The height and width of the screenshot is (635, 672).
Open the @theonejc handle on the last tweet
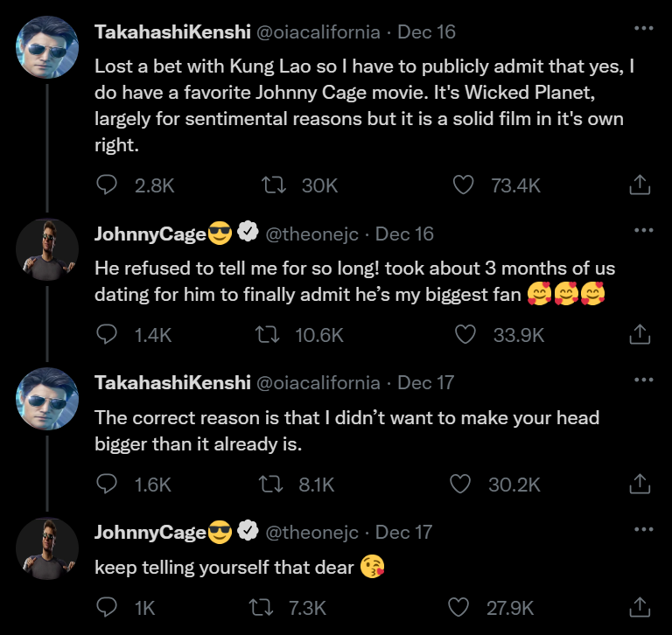(311, 532)
